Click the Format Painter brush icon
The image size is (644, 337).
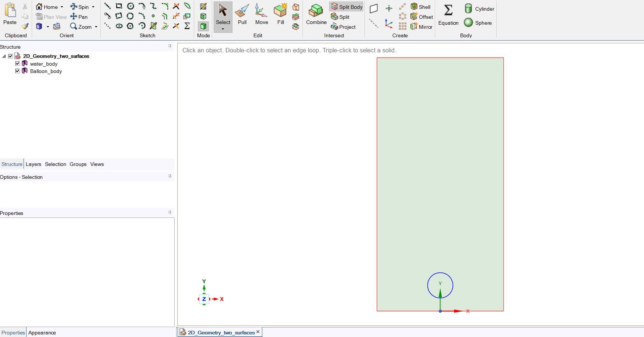25,26
